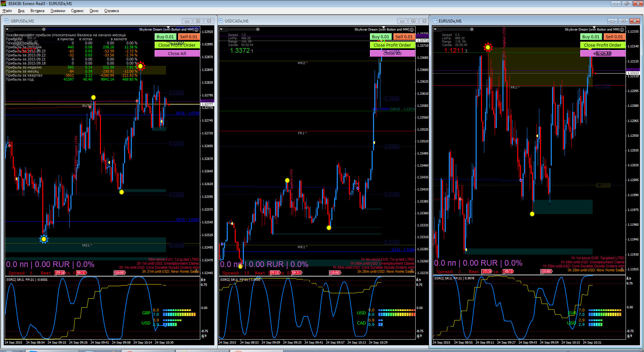Restore the EURUSDe,M1 chart window

coord(624,21)
